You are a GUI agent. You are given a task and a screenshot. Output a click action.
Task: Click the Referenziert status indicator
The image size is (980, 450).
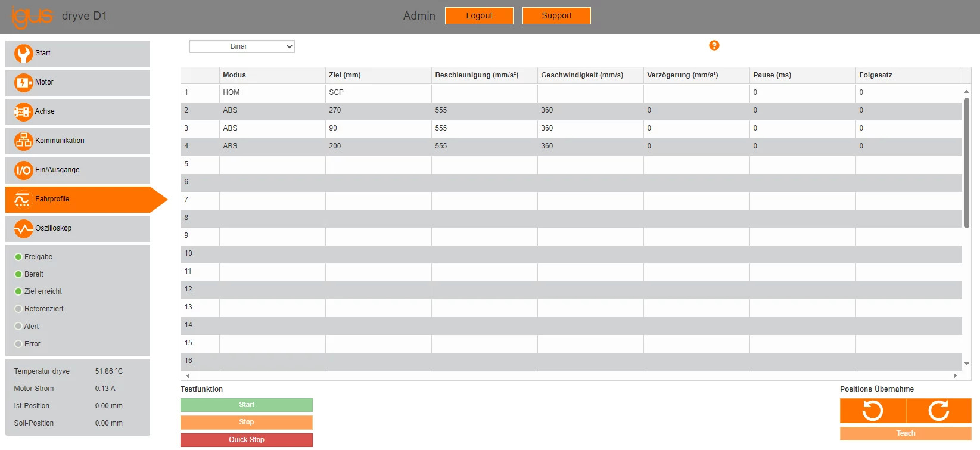(18, 309)
